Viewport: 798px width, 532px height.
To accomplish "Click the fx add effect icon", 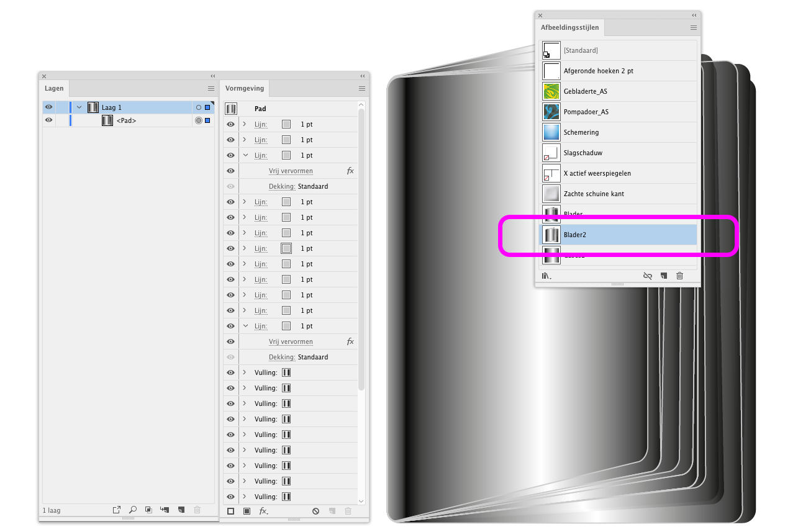I will pos(263,511).
